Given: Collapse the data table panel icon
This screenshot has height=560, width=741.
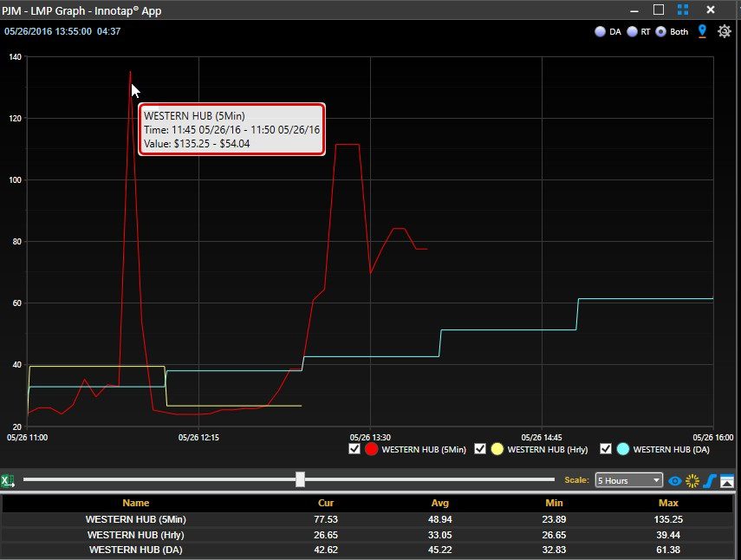Looking at the screenshot, I should (727, 481).
